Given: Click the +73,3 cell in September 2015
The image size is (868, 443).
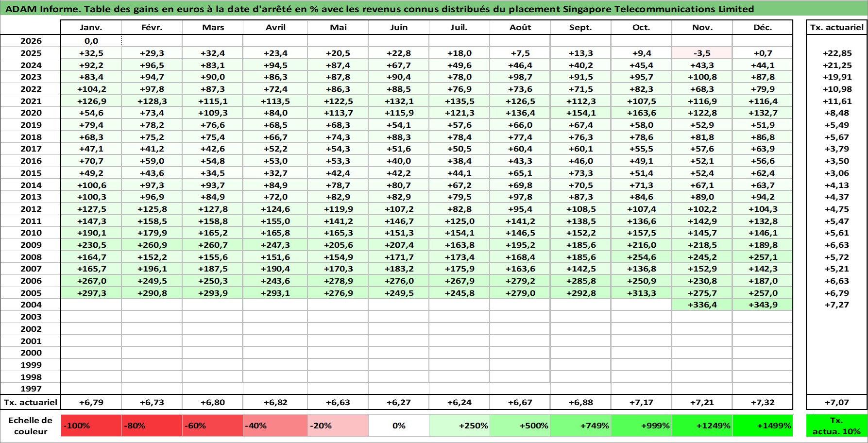Looking at the screenshot, I should point(581,173).
